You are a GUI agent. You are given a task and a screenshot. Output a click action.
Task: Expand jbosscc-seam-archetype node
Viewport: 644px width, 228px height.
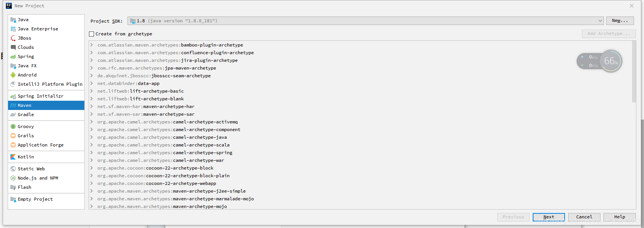tap(92, 76)
